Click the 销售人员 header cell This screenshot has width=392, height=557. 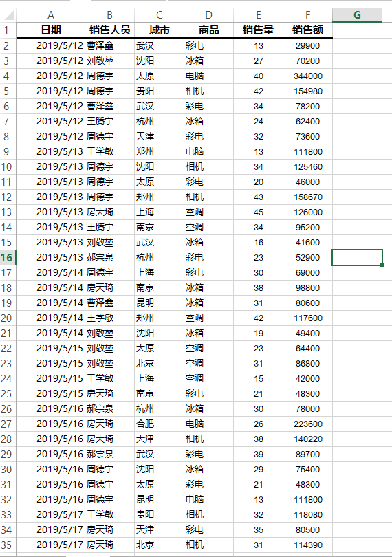tap(110, 30)
